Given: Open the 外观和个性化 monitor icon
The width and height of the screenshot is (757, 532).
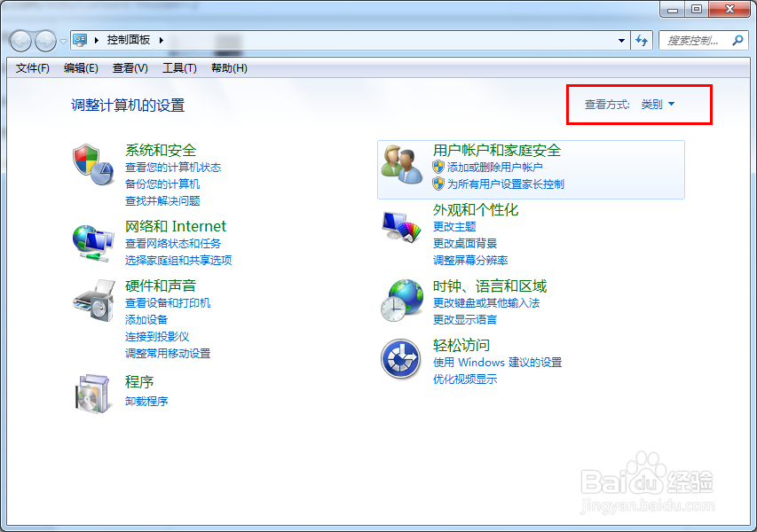Looking at the screenshot, I should point(401,226).
